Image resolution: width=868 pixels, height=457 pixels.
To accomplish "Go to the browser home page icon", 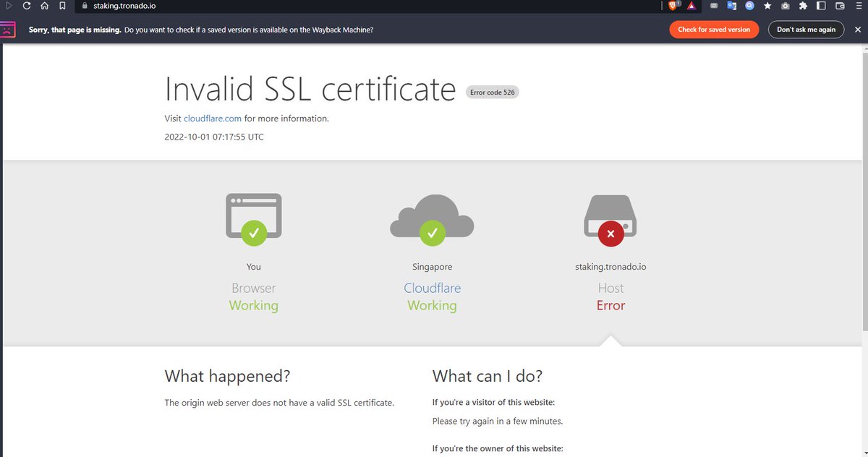I will point(44,6).
